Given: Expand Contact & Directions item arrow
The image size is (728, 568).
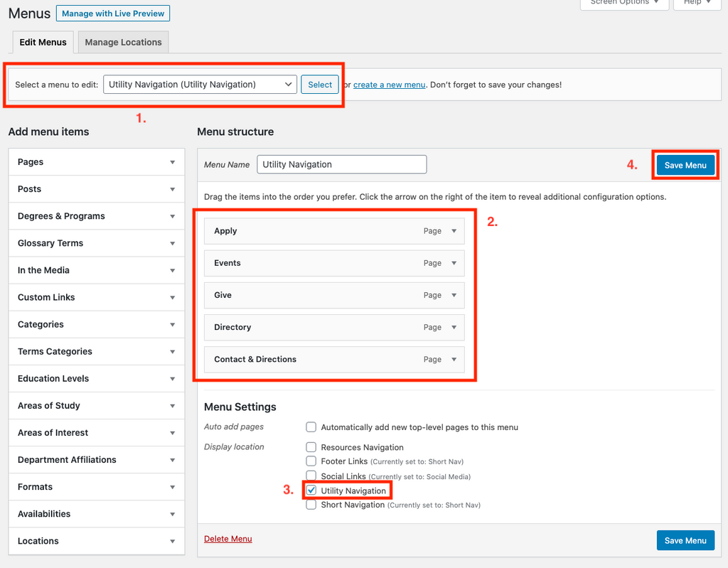Looking at the screenshot, I should [x=454, y=359].
